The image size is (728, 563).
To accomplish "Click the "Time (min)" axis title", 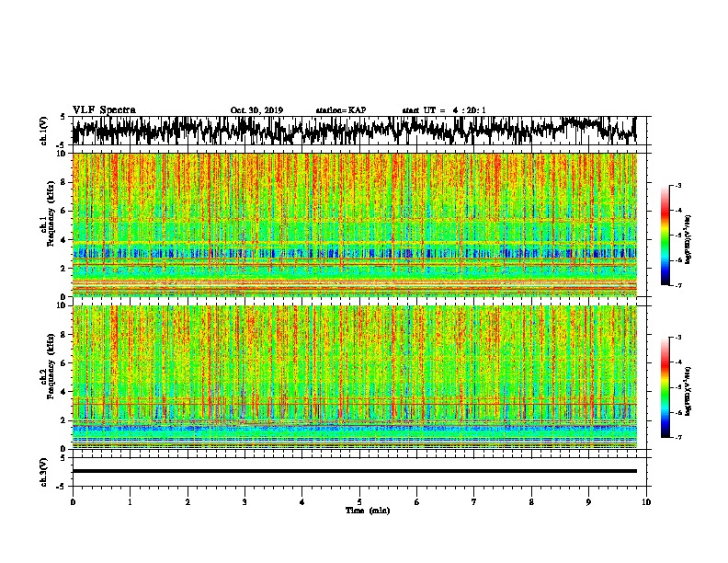I will [368, 511].
